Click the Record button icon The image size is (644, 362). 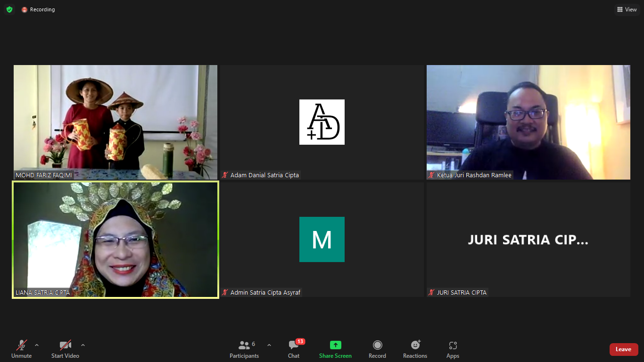point(377,345)
